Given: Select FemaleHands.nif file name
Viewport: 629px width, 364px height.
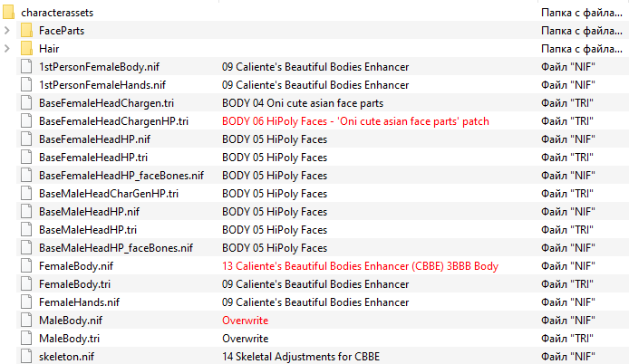Looking at the screenshot, I should click(x=79, y=302).
